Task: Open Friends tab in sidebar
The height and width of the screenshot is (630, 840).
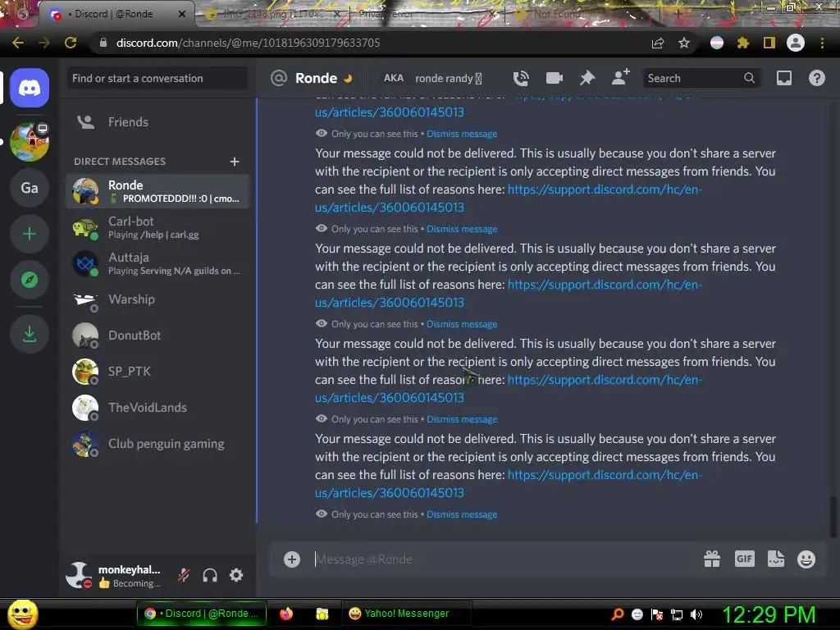Action: (x=157, y=122)
